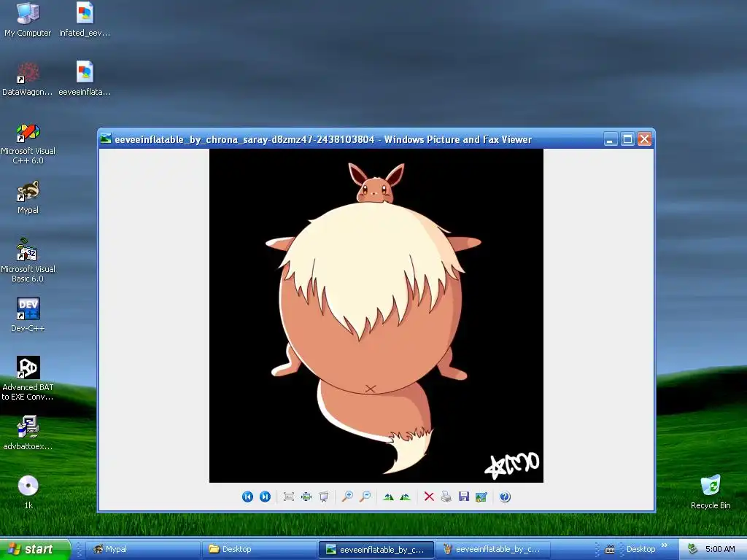Select the DataWagon shortcut icon

click(28, 79)
